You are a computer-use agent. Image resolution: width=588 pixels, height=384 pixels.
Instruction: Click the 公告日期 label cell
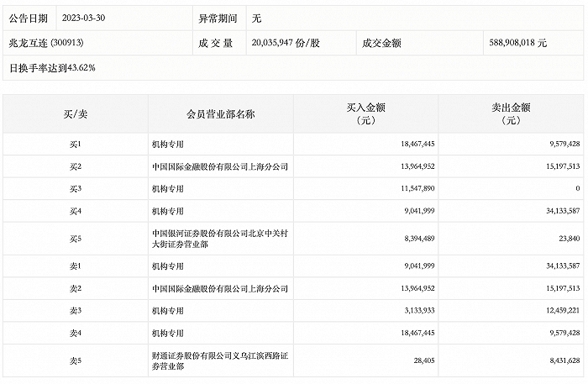pos(27,17)
